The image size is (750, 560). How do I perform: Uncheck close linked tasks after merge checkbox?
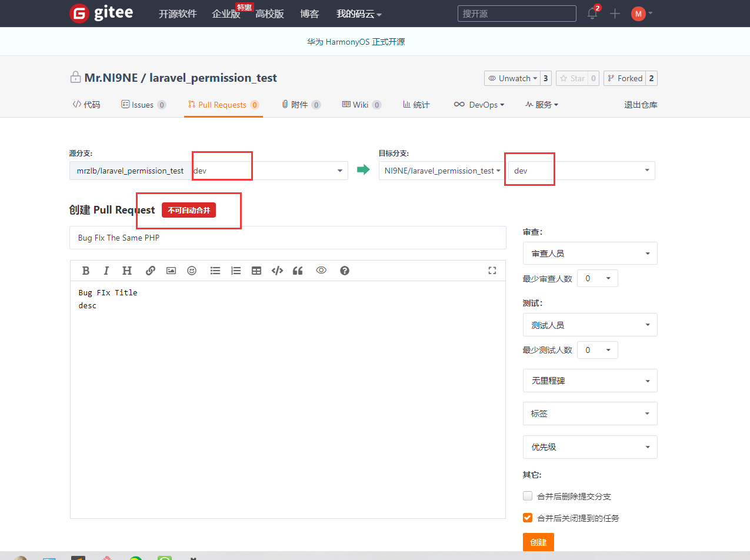point(528,518)
